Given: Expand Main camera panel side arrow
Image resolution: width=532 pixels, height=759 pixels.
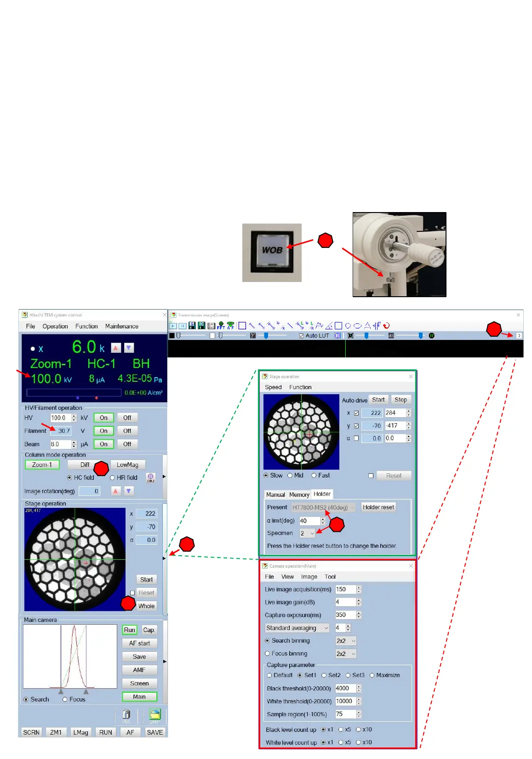Looking at the screenshot, I should coord(165,661).
